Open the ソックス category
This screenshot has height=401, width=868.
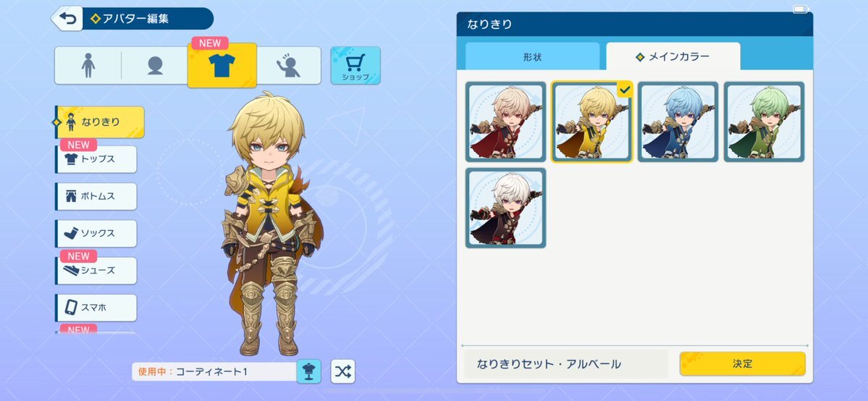click(96, 233)
